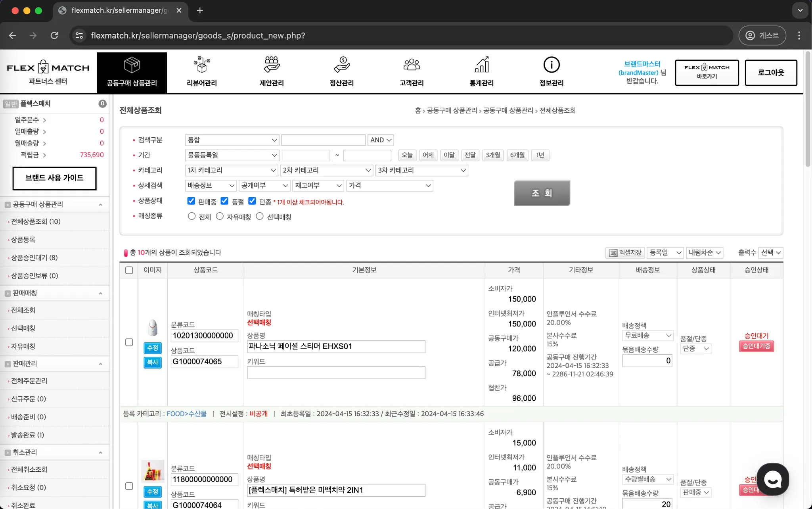Open 상품승인대기 (8) in sidebar

tap(34, 258)
